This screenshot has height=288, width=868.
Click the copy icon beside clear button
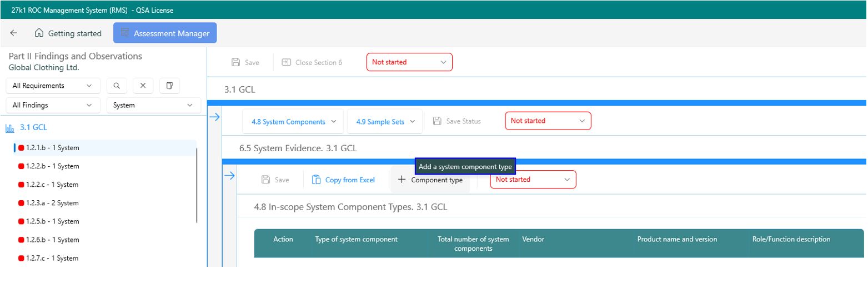click(169, 86)
